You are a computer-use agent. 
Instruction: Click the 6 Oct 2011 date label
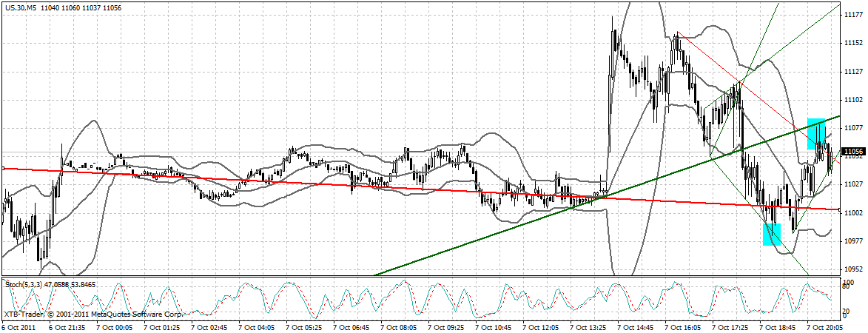point(20,326)
